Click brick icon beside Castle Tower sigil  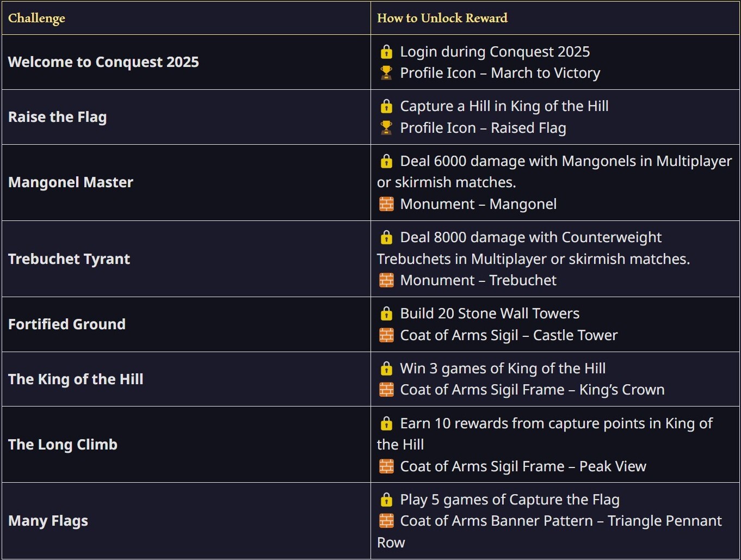386,335
